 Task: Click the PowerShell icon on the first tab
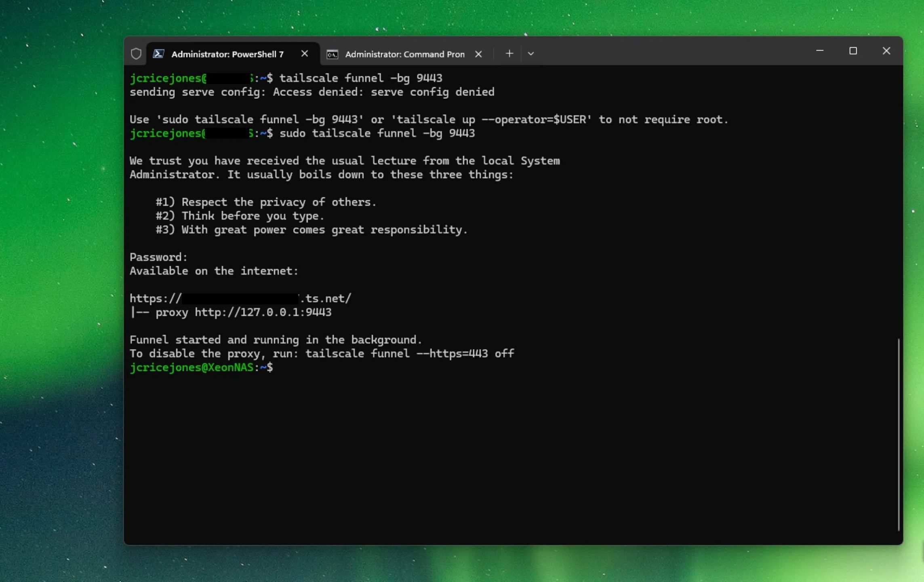(x=158, y=54)
